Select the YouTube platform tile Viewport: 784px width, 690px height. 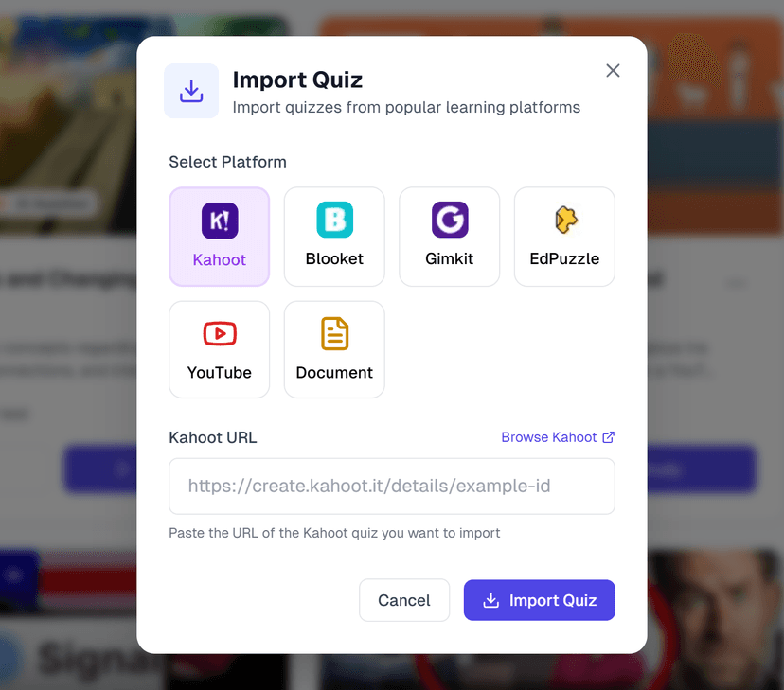click(219, 349)
